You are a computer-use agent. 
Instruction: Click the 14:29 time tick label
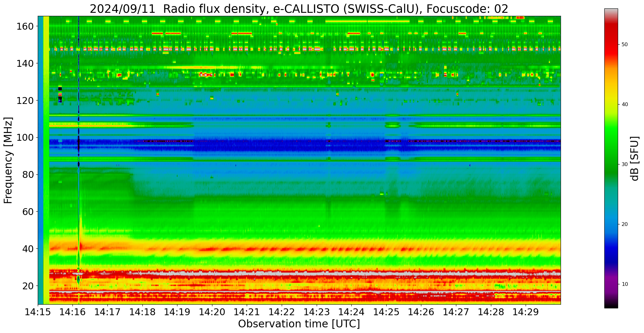(526, 312)
